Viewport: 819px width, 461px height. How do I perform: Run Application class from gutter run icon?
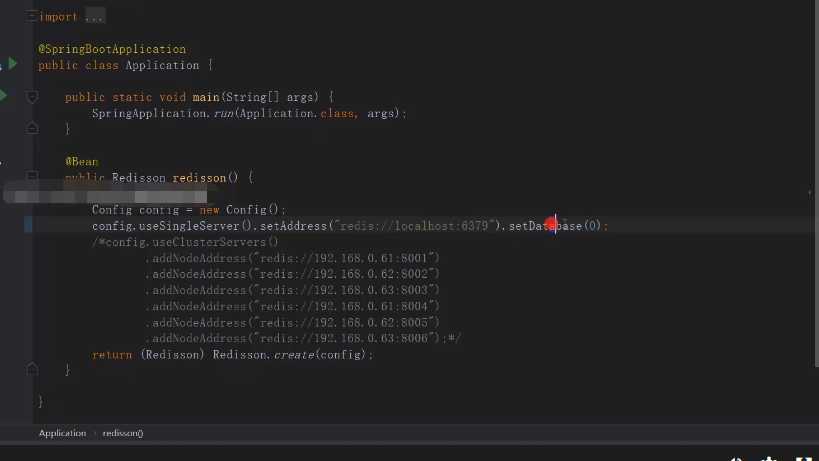coord(13,64)
